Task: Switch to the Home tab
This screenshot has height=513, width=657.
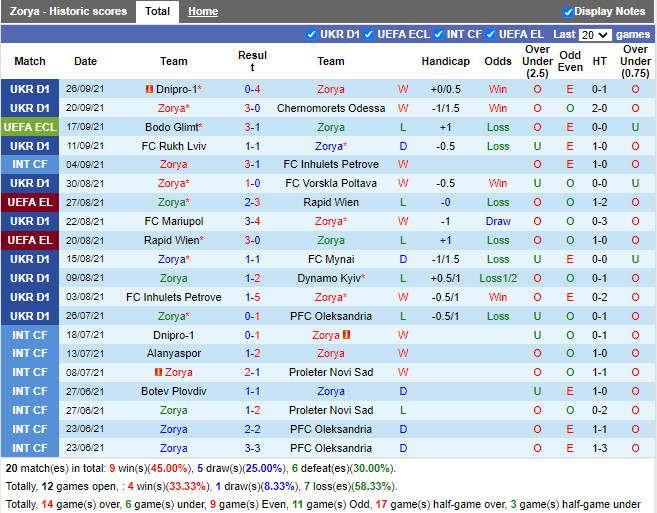Action: 203,12
